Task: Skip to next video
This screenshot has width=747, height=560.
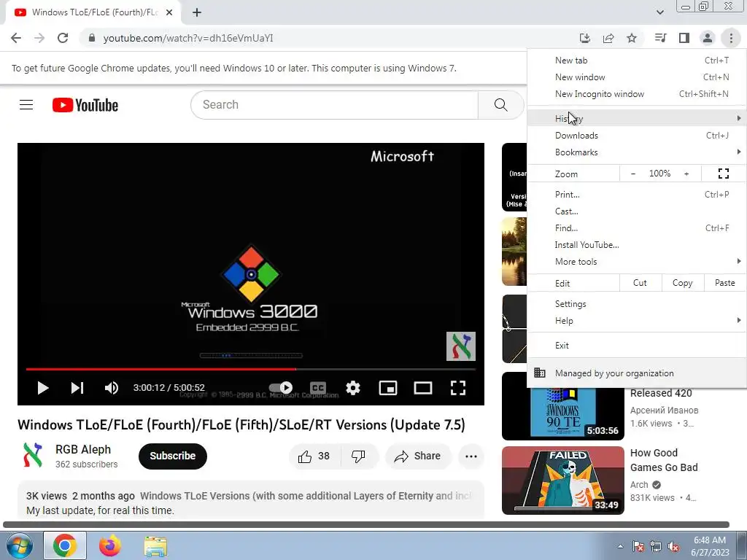Action: click(x=77, y=388)
